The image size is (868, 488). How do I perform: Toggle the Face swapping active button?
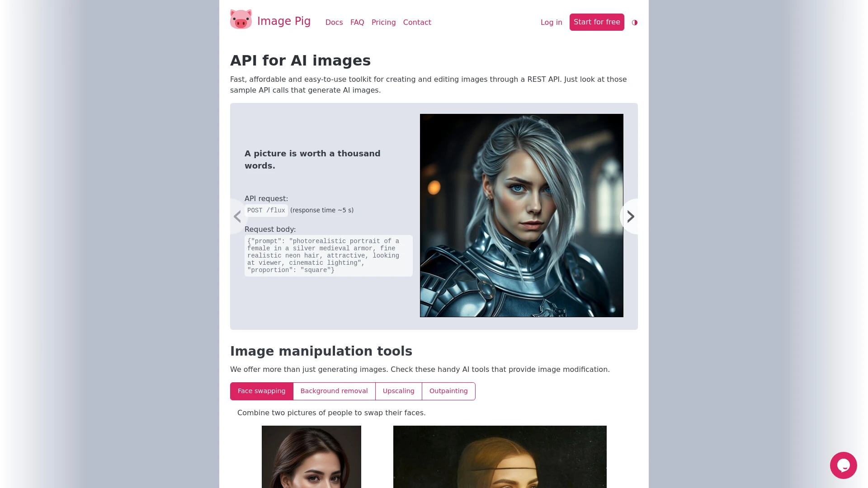point(261,391)
